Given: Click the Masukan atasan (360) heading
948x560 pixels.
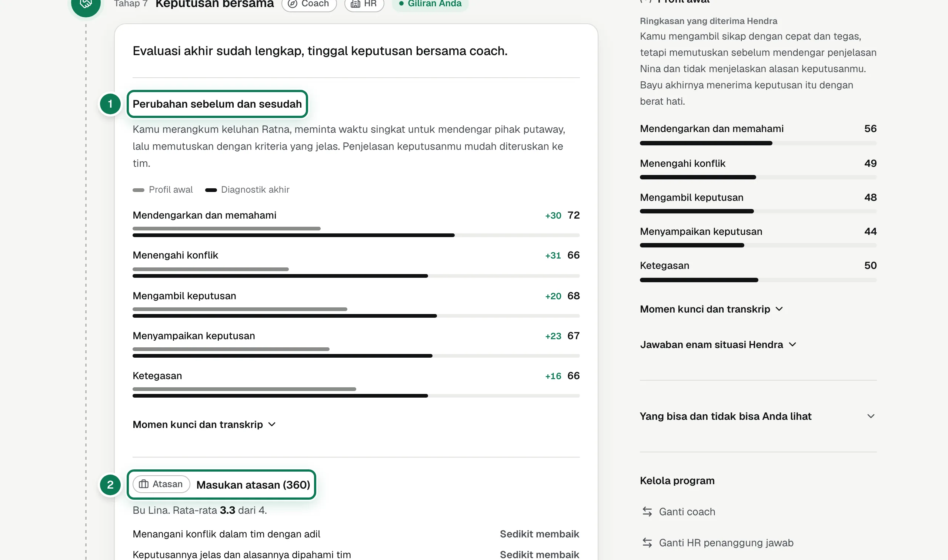Looking at the screenshot, I should click(x=253, y=485).
